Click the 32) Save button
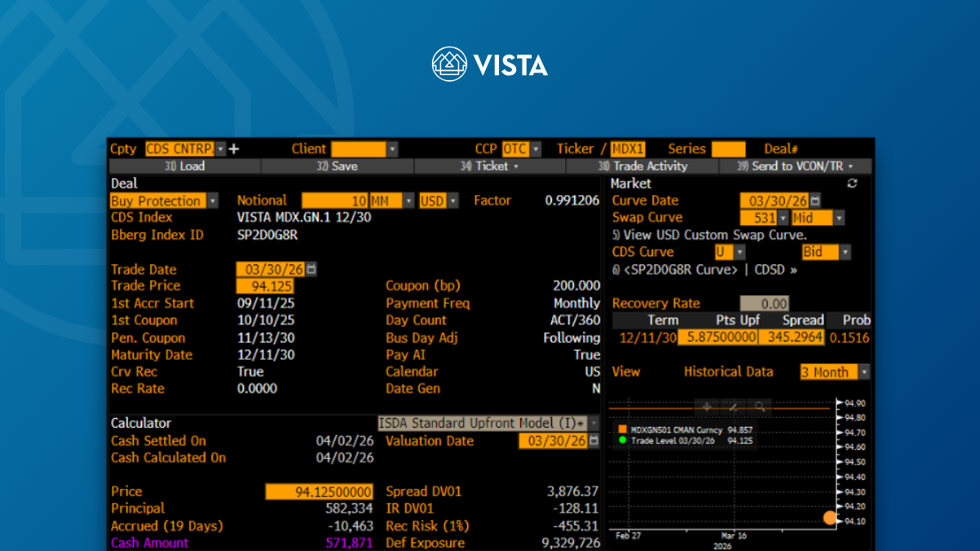 pyautogui.click(x=338, y=167)
